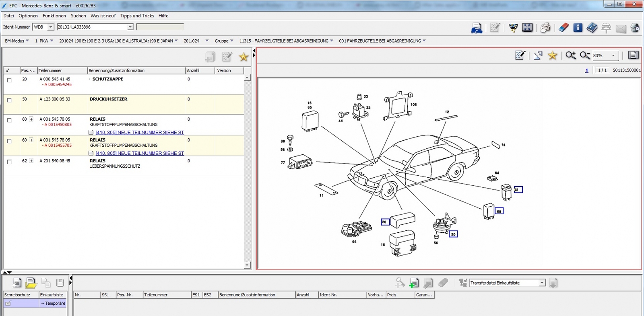Click the parts list scrollbar up arrow
Viewport: 644px width, 316px height.
click(247, 78)
